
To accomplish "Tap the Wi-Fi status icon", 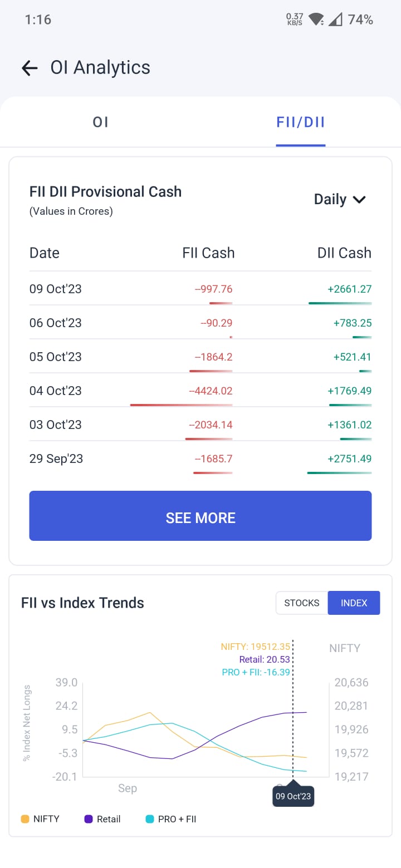I will (x=316, y=20).
